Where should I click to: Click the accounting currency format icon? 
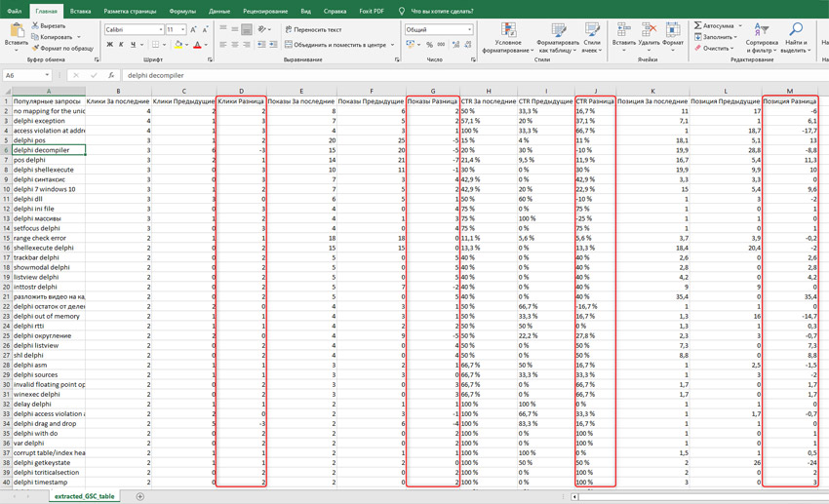tap(411, 45)
